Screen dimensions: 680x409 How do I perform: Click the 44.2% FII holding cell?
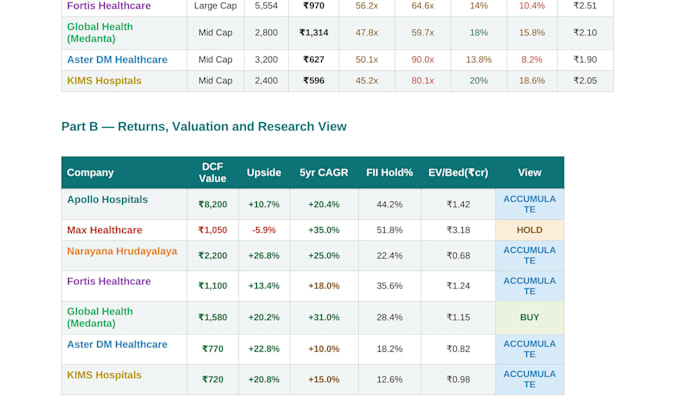tap(389, 204)
